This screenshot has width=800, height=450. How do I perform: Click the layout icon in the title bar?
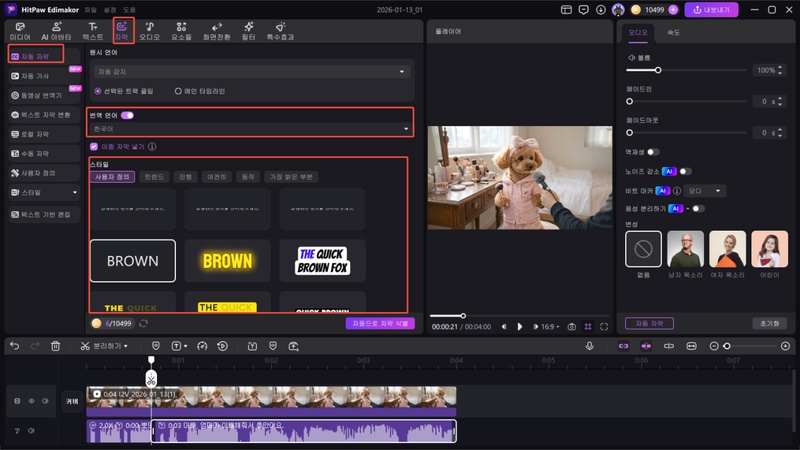(x=566, y=10)
